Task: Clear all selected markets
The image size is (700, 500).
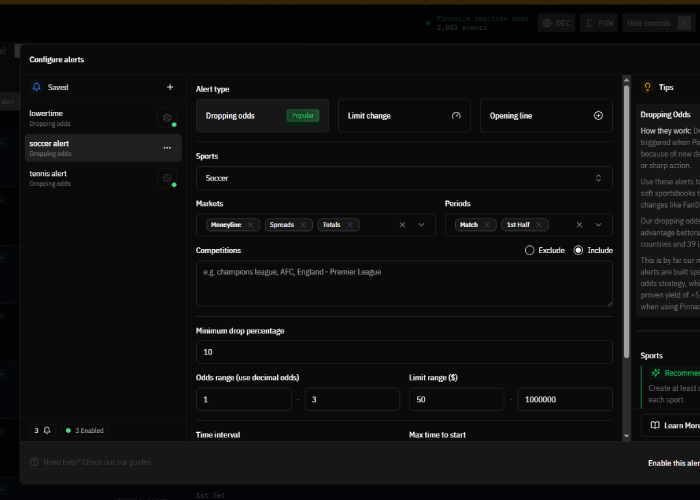Action: pos(402,225)
